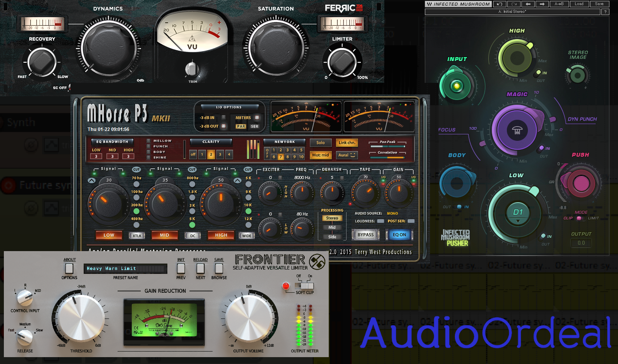Select Mid processing mode
Image resolution: width=618 pixels, height=364 pixels.
(x=332, y=227)
